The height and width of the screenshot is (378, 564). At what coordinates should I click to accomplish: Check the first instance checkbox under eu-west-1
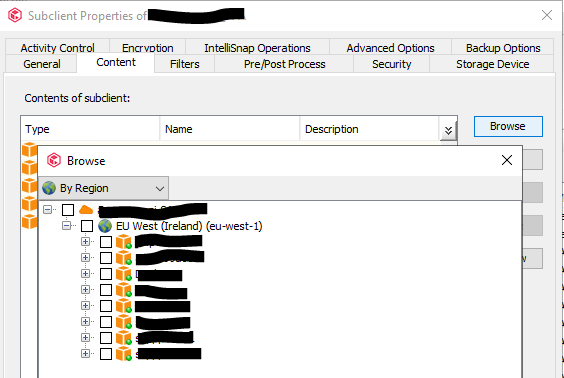pyautogui.click(x=106, y=242)
